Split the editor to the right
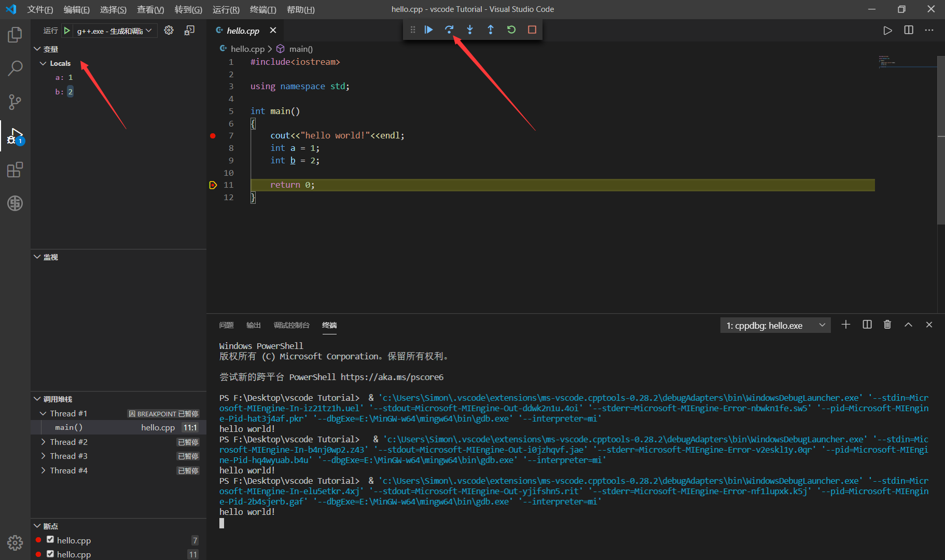This screenshot has width=945, height=560. coord(909,30)
